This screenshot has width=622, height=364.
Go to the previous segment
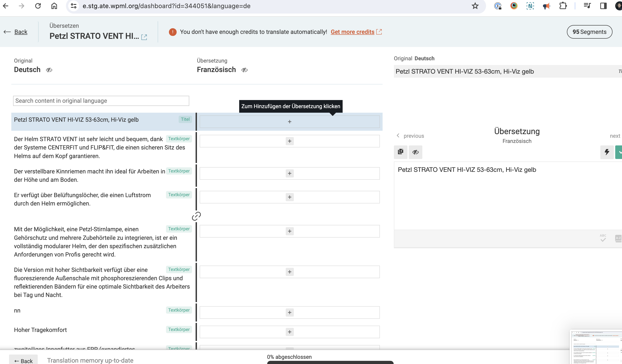pos(410,136)
